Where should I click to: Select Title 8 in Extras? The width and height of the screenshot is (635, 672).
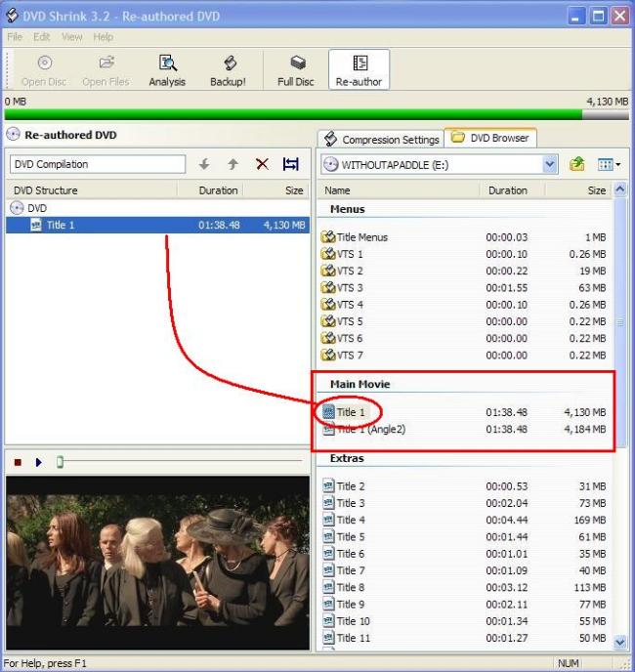344,588
